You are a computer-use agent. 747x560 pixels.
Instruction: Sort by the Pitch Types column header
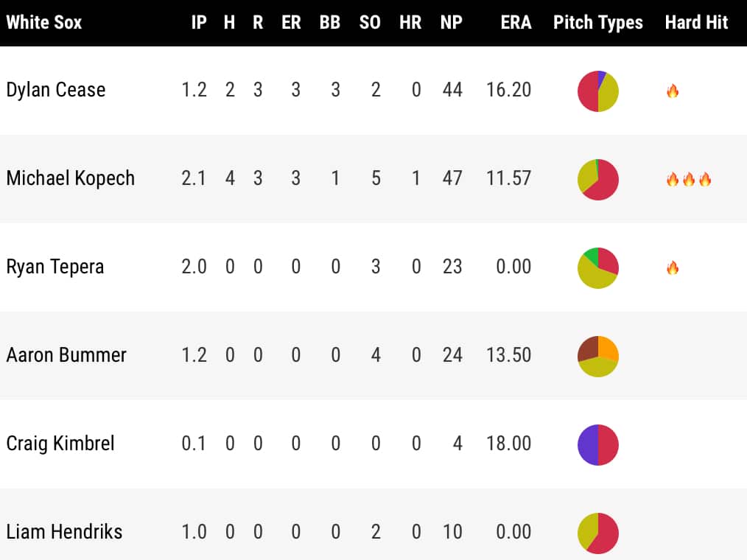597,22
